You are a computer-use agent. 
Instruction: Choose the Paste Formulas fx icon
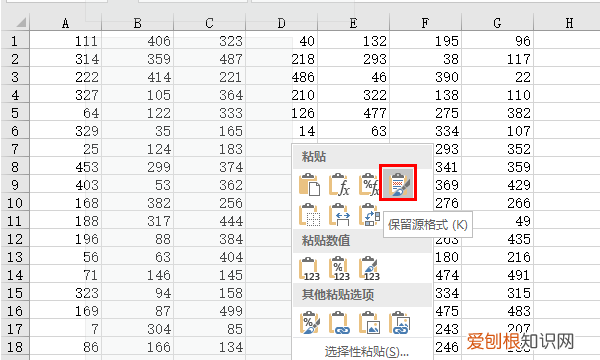339,184
